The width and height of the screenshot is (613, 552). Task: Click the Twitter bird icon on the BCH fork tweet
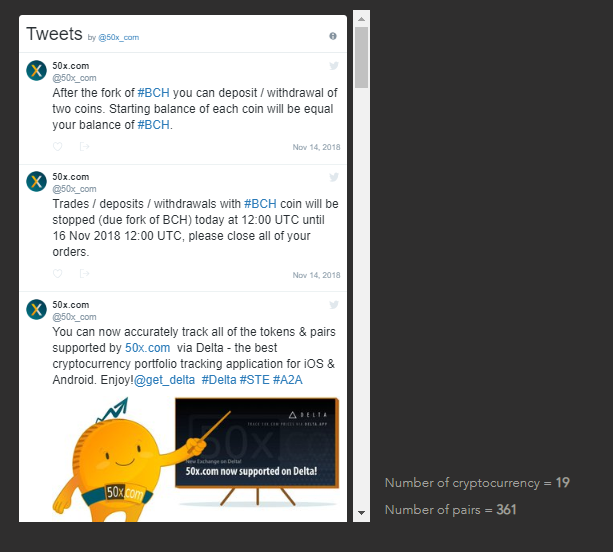tap(334, 66)
